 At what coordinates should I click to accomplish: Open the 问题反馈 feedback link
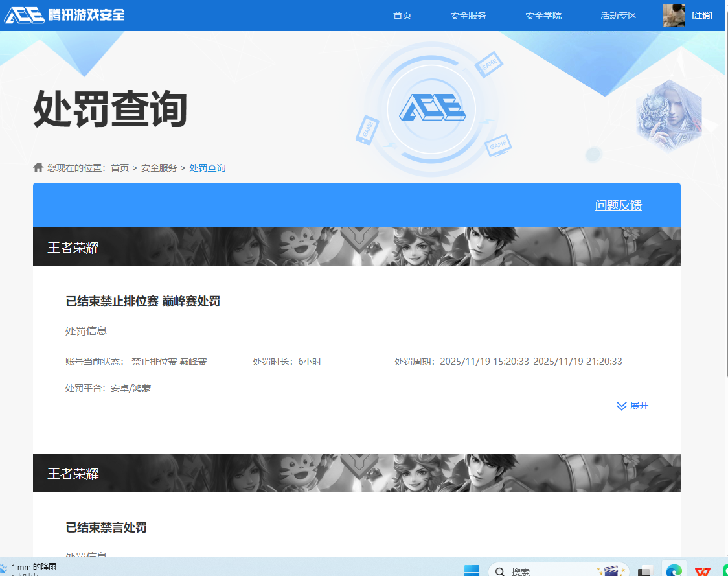[x=618, y=205]
